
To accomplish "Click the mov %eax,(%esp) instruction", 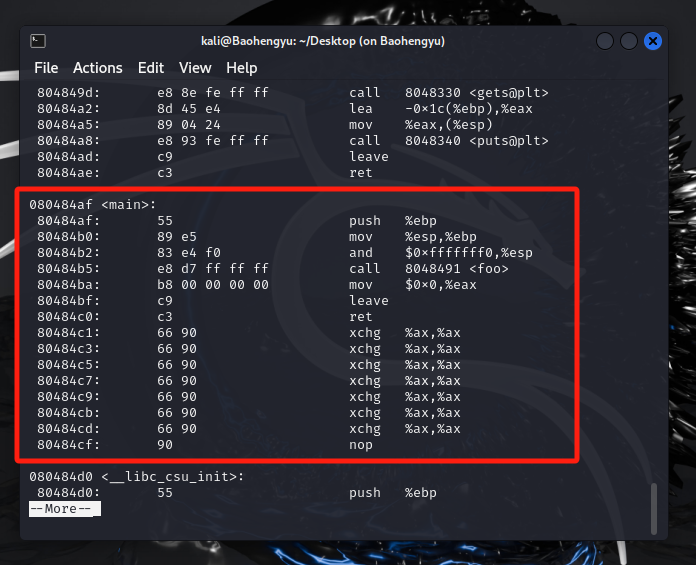I will pyautogui.click(x=421, y=125).
